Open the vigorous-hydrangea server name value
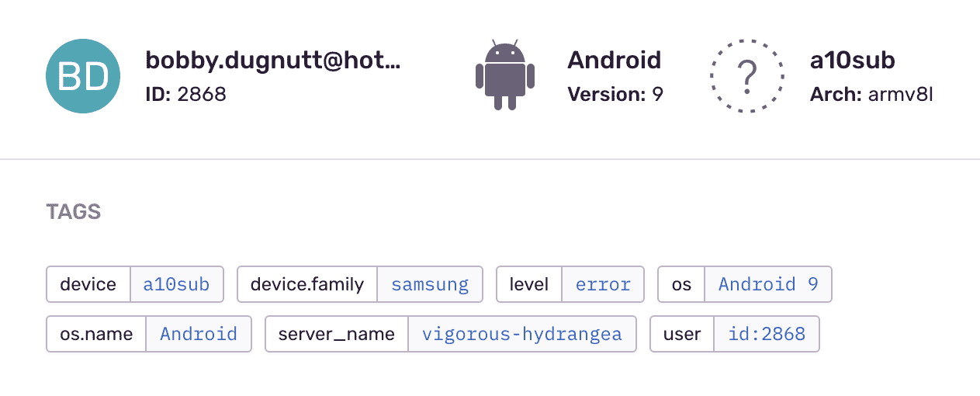 point(521,334)
